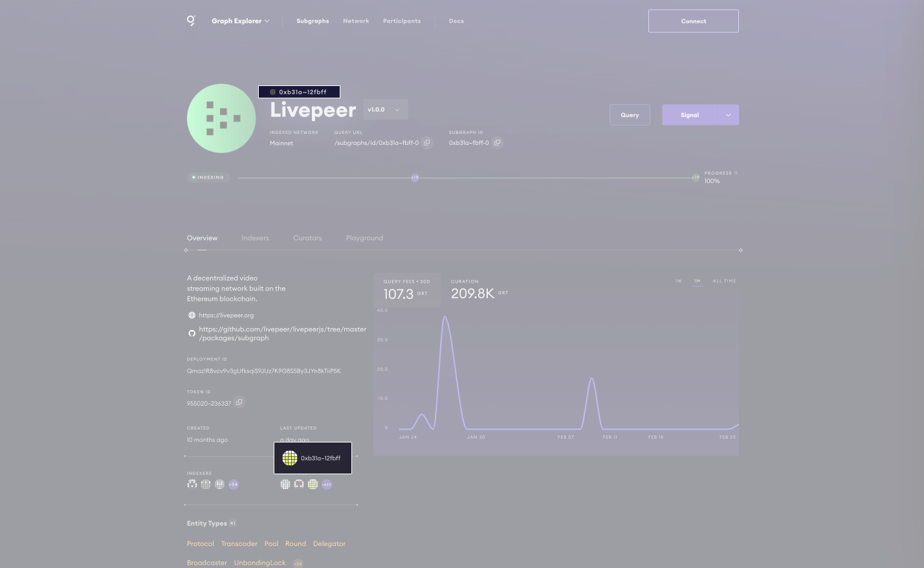Viewport: 924px width, 568px height.
Task: Open the Playground tab
Action: [364, 238]
